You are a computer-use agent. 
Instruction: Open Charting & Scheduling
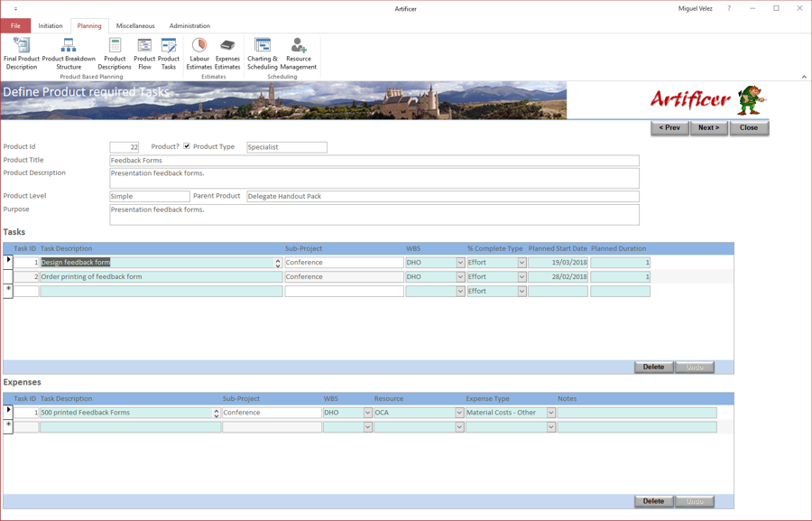[x=262, y=53]
